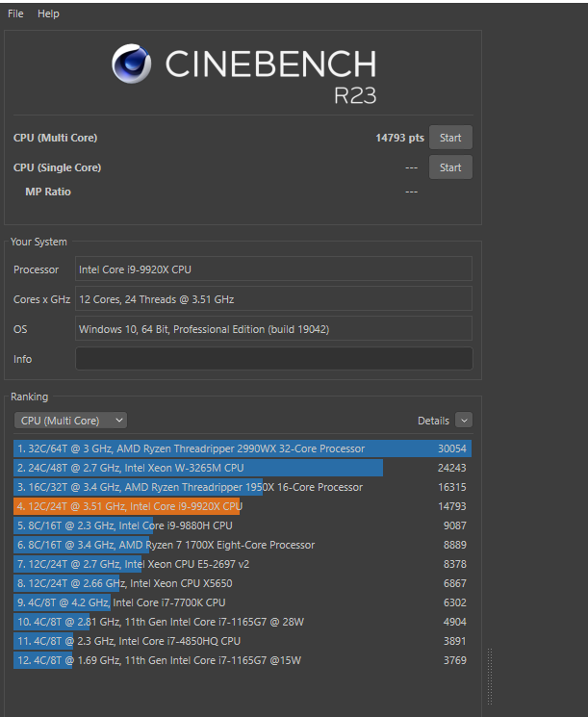588x717 pixels.
Task: Open the Help menu
Action: (48, 13)
